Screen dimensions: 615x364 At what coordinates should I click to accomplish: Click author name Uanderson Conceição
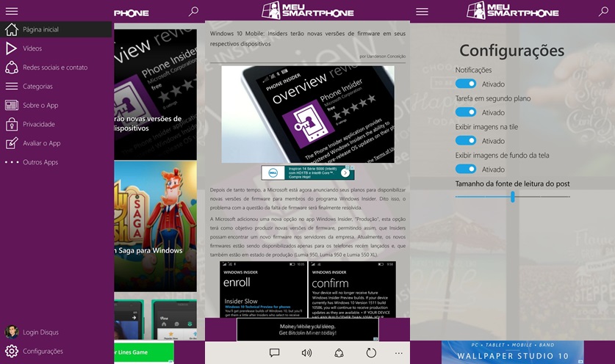click(x=386, y=56)
